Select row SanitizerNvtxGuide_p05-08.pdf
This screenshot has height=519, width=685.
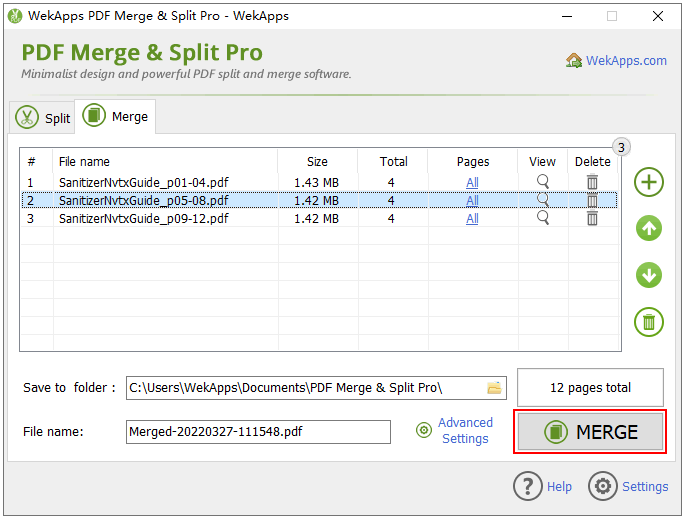tap(320, 201)
